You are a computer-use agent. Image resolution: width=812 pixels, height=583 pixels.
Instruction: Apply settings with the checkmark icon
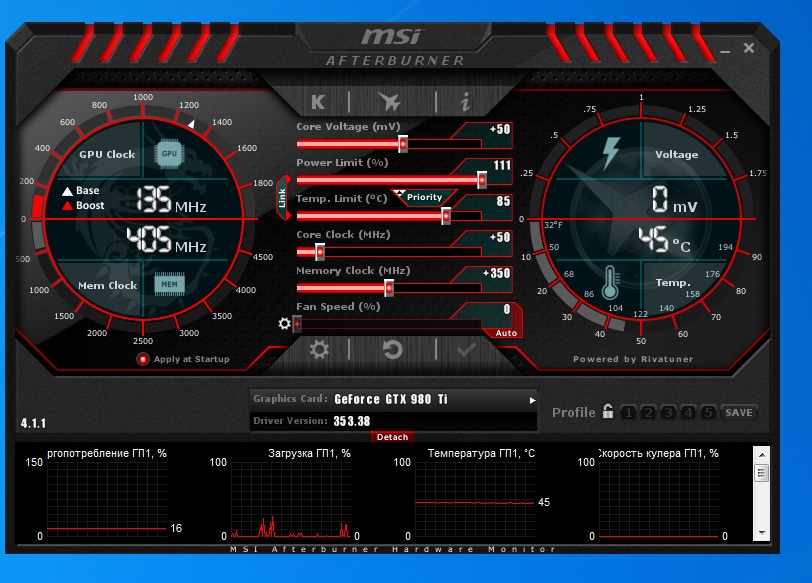pyautogui.click(x=466, y=350)
